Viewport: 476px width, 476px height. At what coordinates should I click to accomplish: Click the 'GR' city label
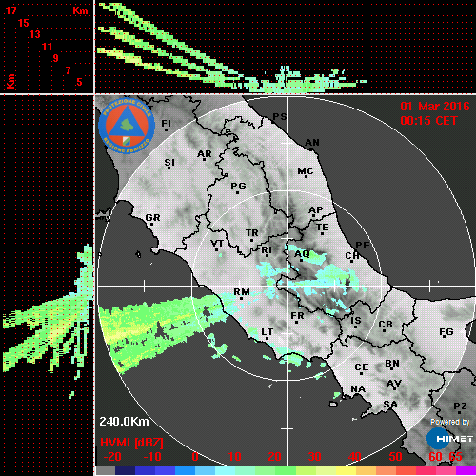152,218
